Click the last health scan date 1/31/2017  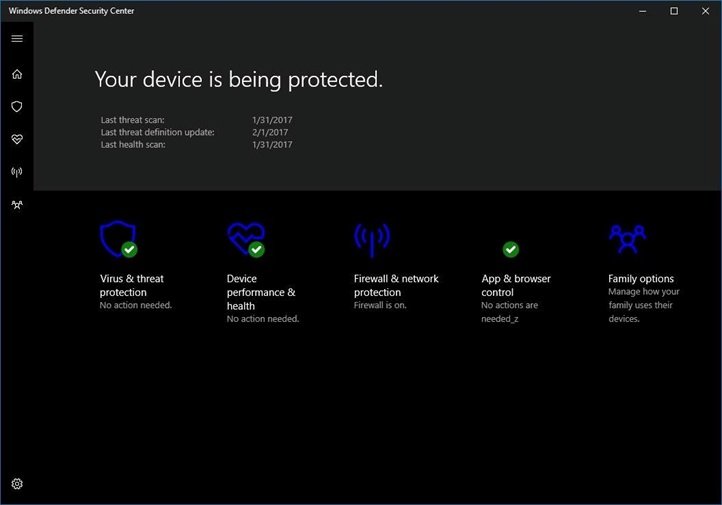point(272,145)
